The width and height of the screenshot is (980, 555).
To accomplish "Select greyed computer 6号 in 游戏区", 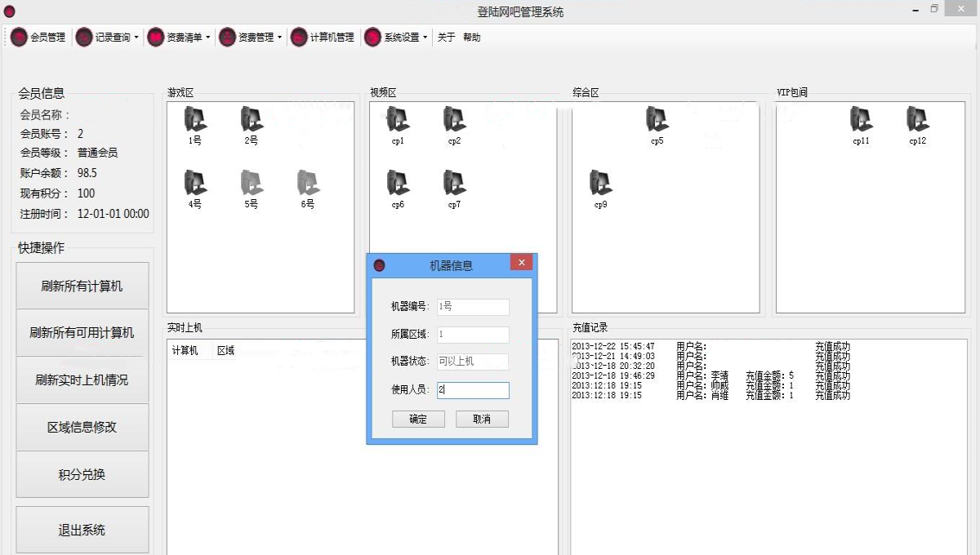I will 308,189.
